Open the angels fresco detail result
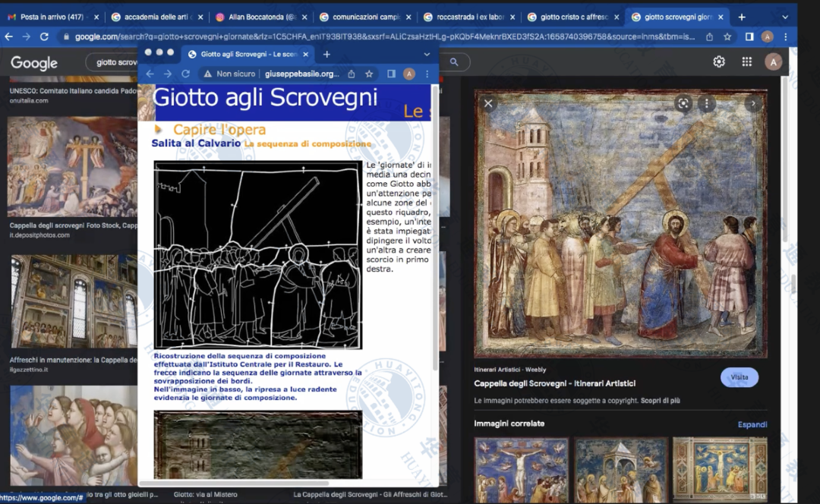Viewport: 820px width, 504px height. click(74, 436)
